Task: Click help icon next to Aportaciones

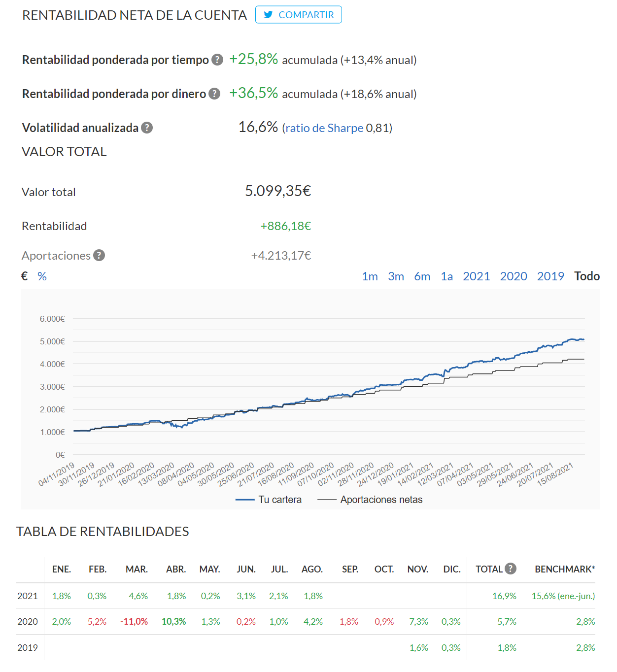Action: (x=99, y=255)
